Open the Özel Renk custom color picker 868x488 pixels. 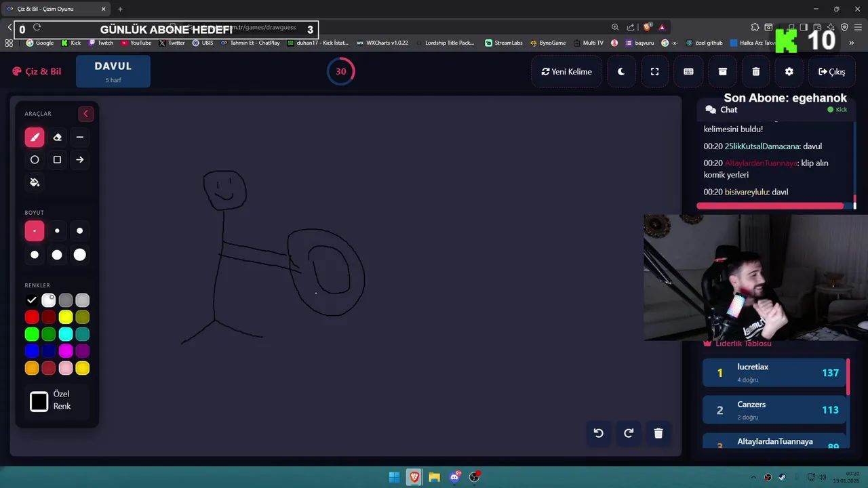39,401
